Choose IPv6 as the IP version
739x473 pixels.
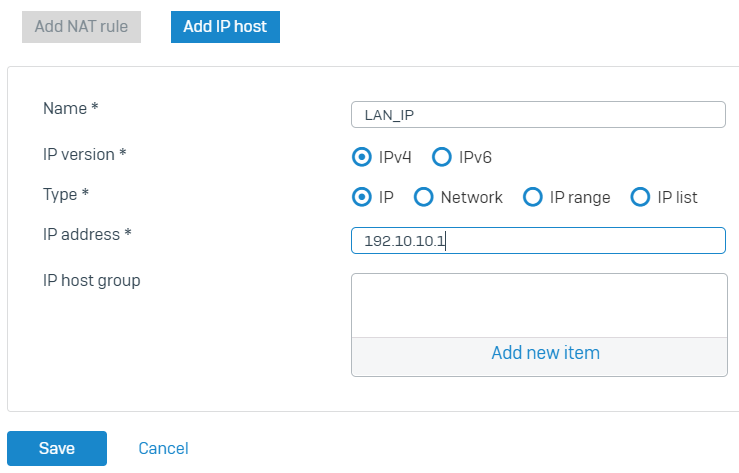(x=442, y=157)
